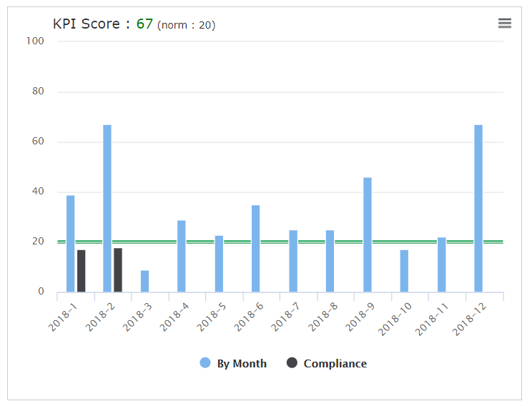The height and width of the screenshot is (406, 532).
Task: Click the y-axis label 100
Action: 35,41
